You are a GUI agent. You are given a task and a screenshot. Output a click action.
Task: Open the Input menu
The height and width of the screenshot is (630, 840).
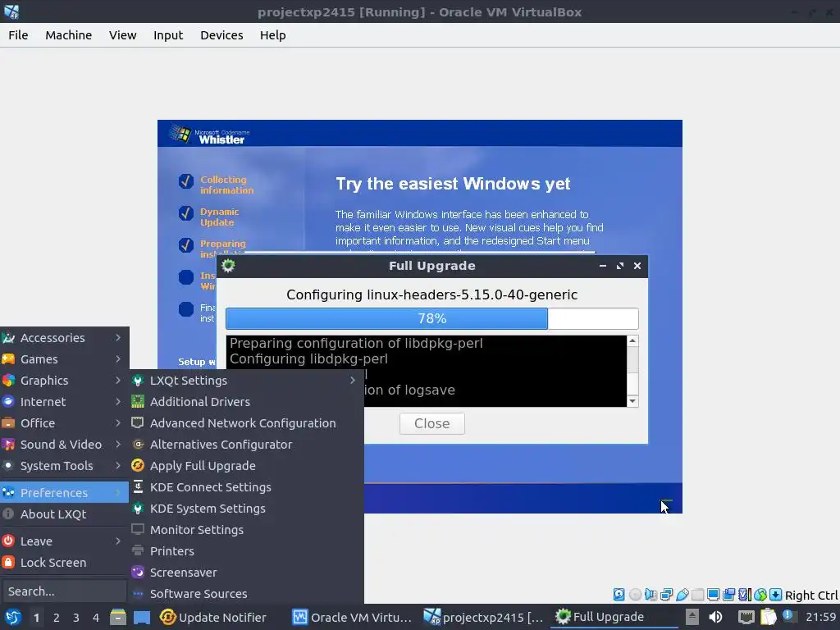[x=168, y=34]
